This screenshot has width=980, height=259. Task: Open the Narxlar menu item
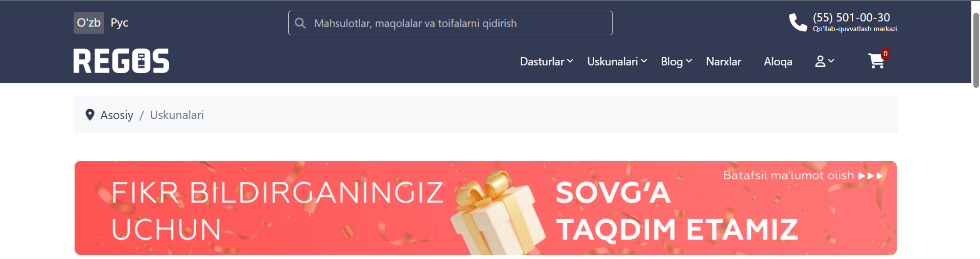tap(724, 61)
